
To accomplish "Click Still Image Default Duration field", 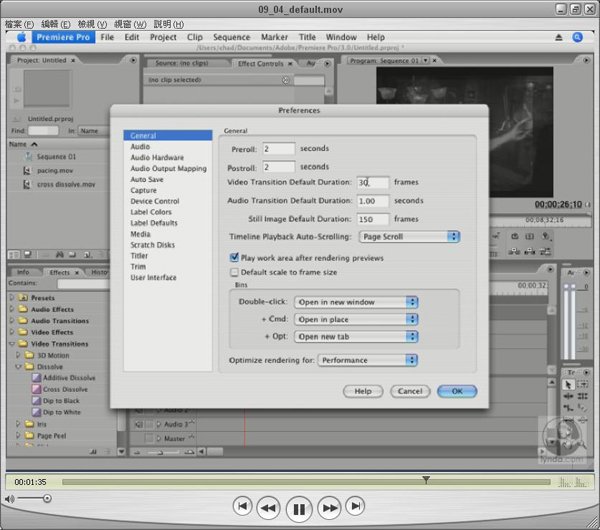I will pos(373,219).
